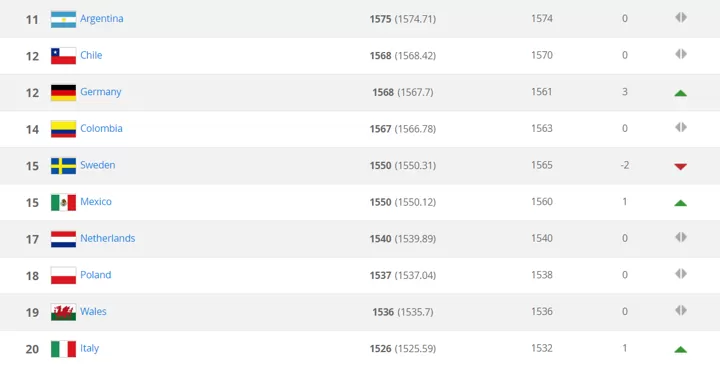
Task: Click the Argentina flag icon
Action: coord(63,19)
